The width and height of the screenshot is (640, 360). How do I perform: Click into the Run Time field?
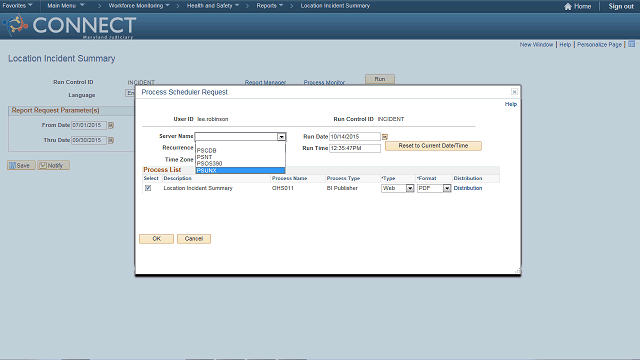355,148
